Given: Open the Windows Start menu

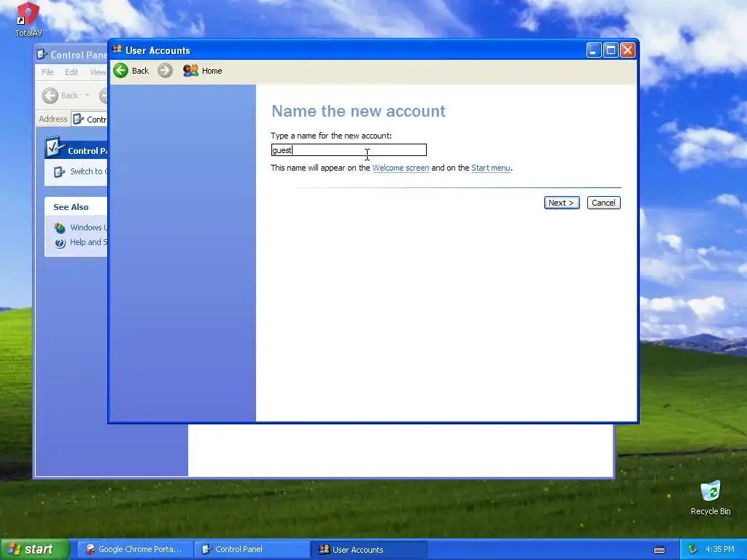Looking at the screenshot, I should 34,549.
